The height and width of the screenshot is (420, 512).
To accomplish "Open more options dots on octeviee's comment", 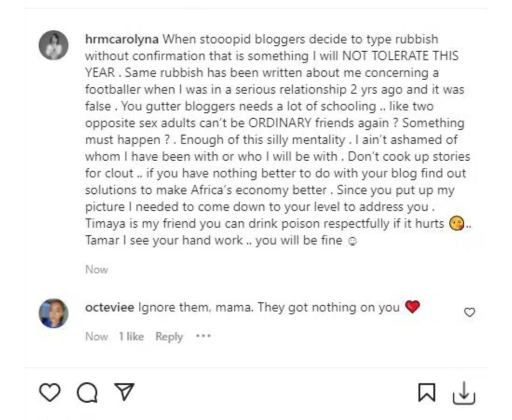I will click(203, 336).
